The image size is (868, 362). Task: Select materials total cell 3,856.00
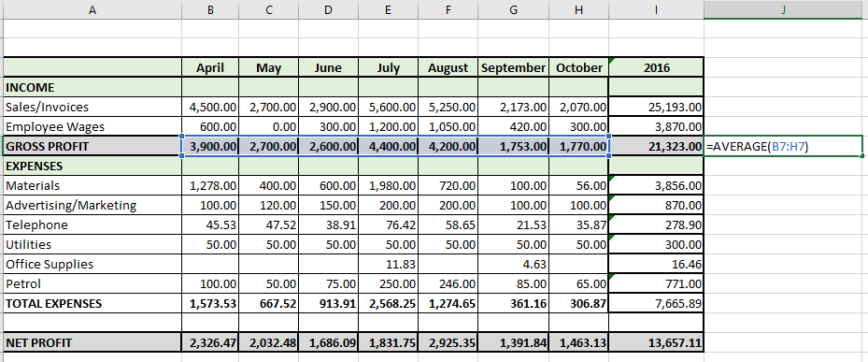tap(657, 185)
